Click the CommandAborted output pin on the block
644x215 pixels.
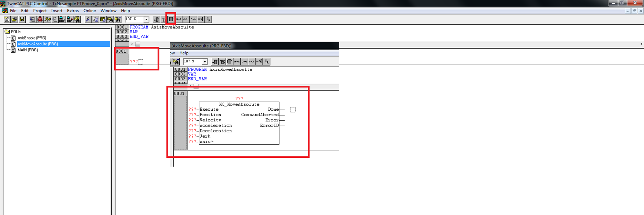coord(260,115)
